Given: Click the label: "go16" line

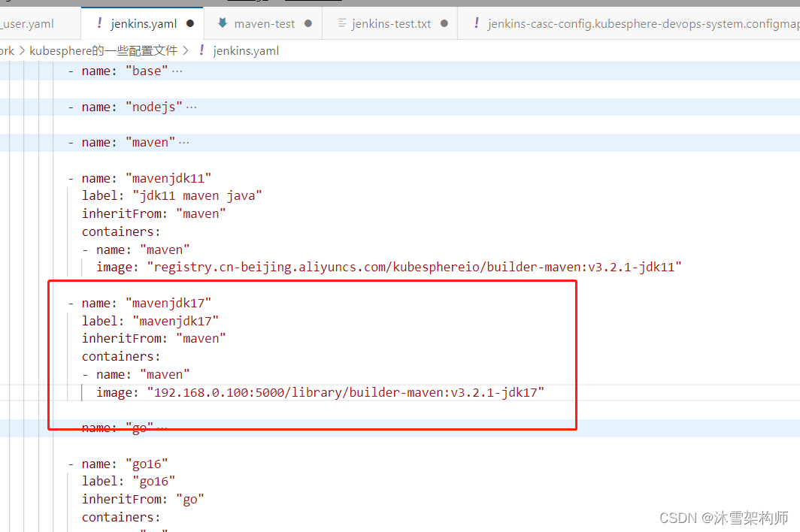Looking at the screenshot, I should [x=129, y=482].
